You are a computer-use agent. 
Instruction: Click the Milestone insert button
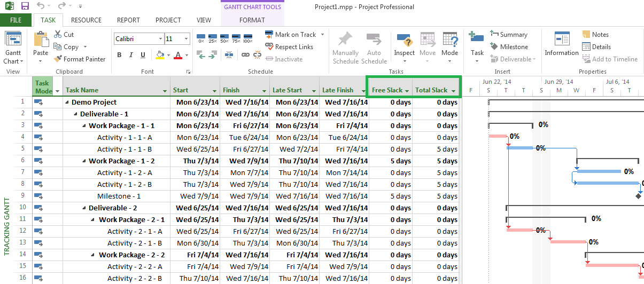click(509, 47)
